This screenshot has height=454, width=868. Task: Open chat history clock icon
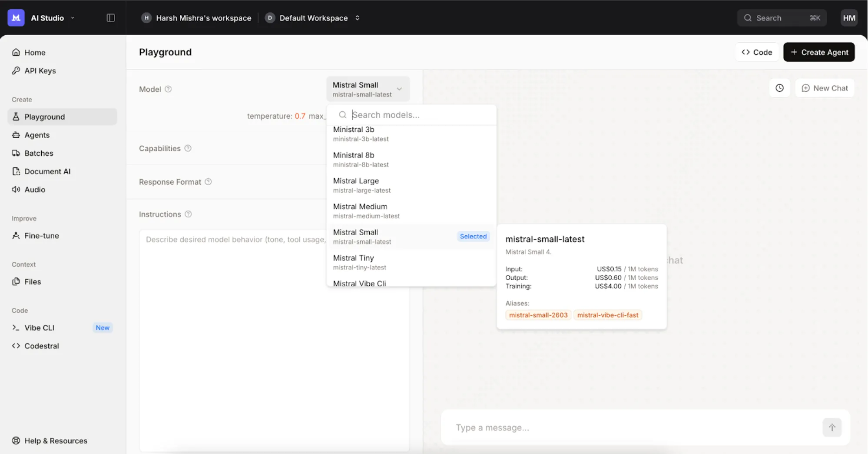779,88
